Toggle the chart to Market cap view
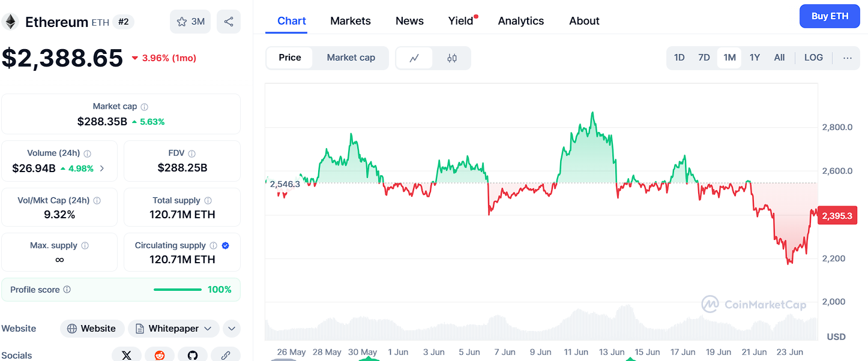868x361 pixels. point(351,58)
